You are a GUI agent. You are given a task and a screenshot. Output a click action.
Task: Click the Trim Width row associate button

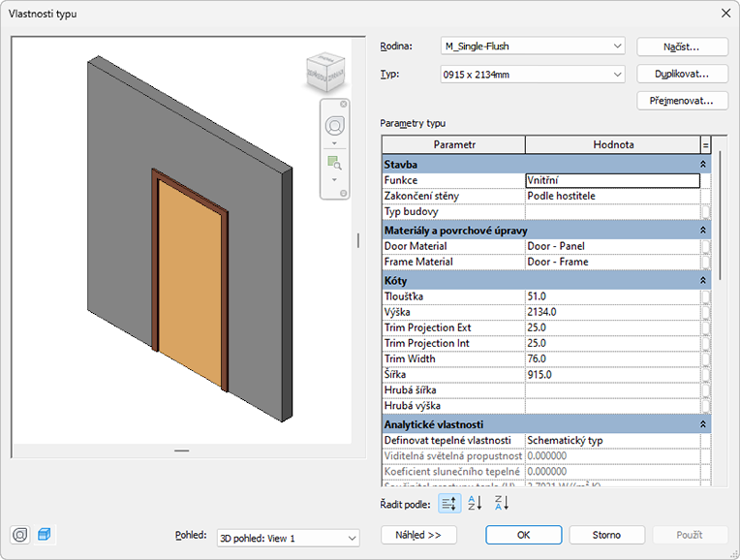pos(705,358)
